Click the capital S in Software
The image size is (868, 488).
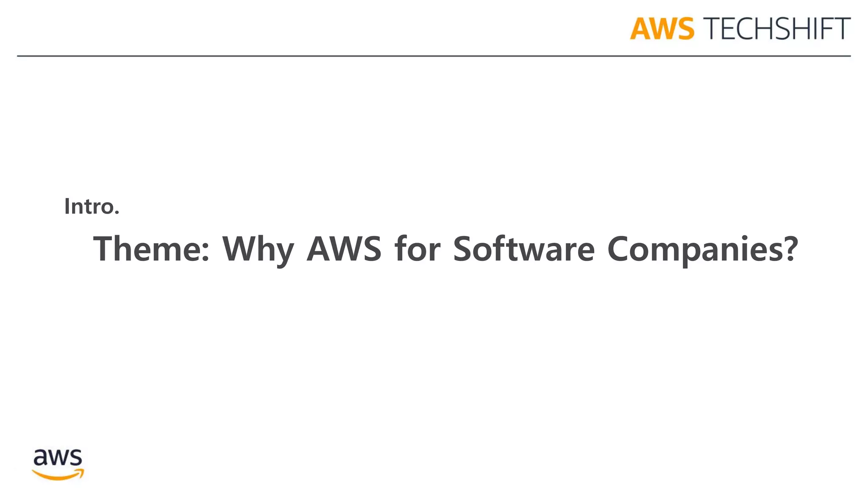tap(464, 249)
